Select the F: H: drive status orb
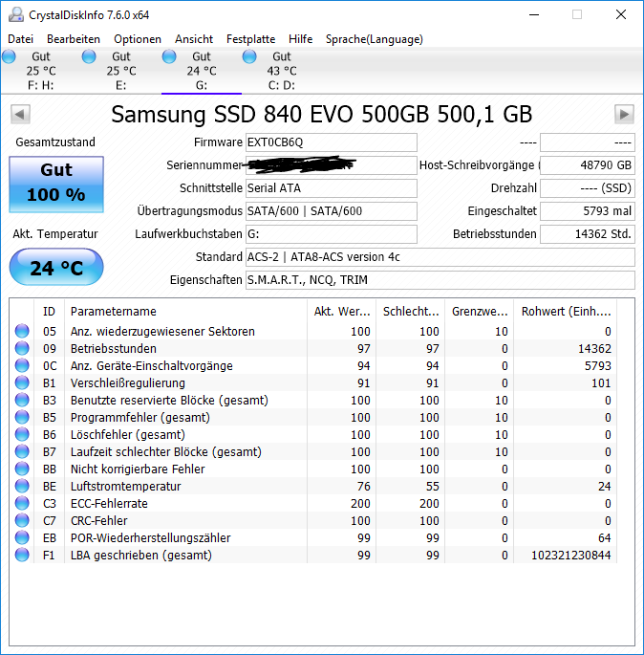Image resolution: width=644 pixels, height=655 pixels. pos(9,56)
